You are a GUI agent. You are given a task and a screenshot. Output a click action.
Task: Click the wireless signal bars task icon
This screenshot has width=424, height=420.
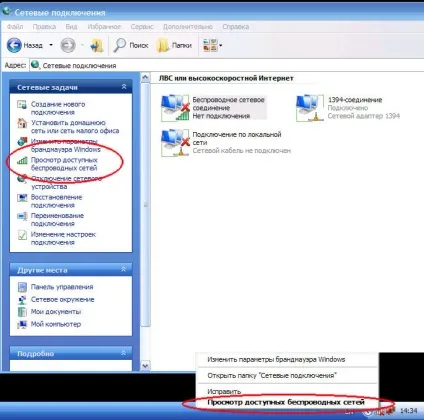tap(22, 160)
